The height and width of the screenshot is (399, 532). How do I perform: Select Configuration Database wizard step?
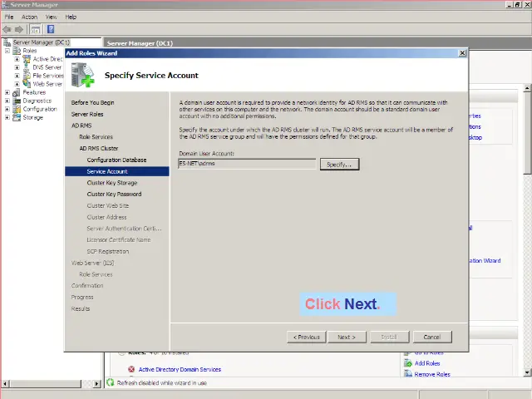[x=116, y=160]
